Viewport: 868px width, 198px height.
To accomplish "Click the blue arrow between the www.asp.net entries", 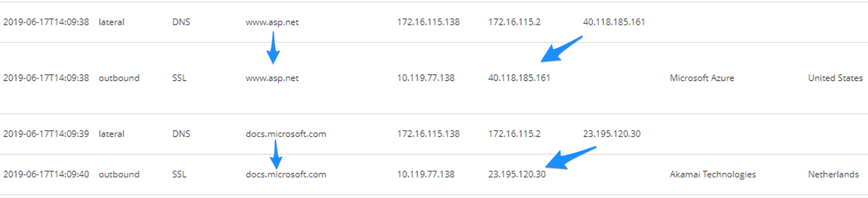I will click(273, 49).
